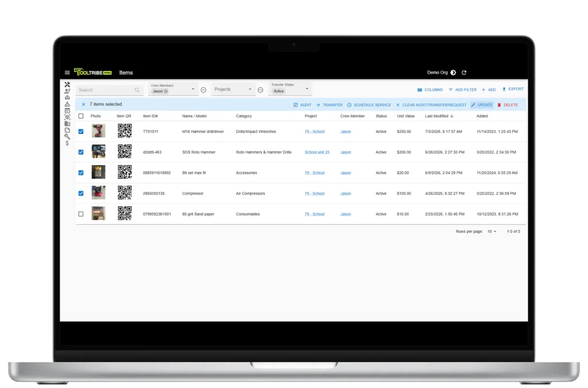Change the rows per page dropdown
Image resolution: width=588 pixels, height=388 pixels.
492,232
